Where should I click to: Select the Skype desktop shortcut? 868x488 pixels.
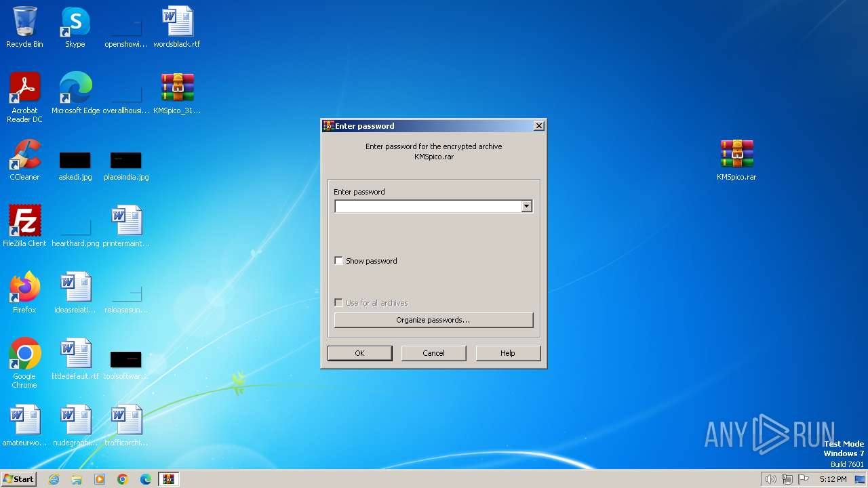(75, 27)
